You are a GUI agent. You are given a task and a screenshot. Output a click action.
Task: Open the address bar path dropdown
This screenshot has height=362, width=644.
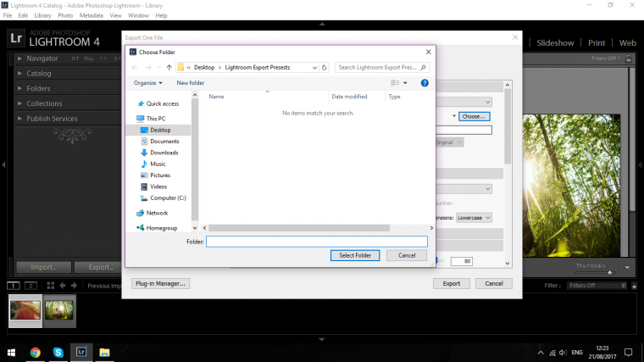pyautogui.click(x=314, y=67)
